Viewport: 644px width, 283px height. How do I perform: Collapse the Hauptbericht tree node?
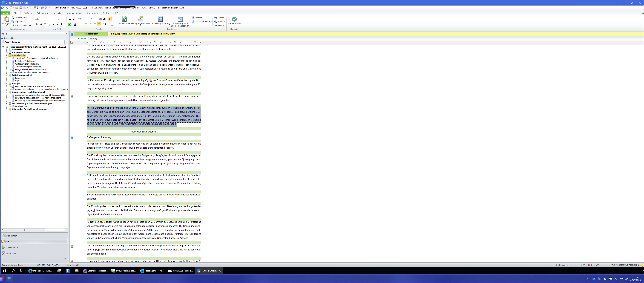tap(6, 56)
